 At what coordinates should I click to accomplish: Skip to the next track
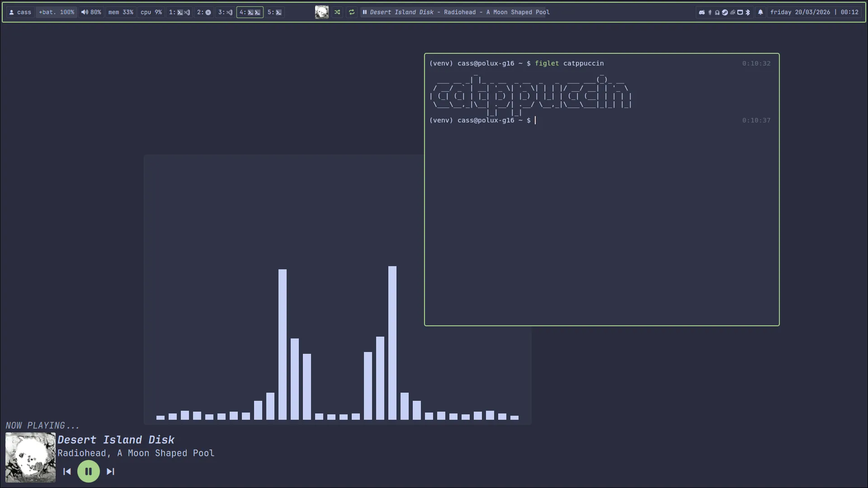pos(110,471)
